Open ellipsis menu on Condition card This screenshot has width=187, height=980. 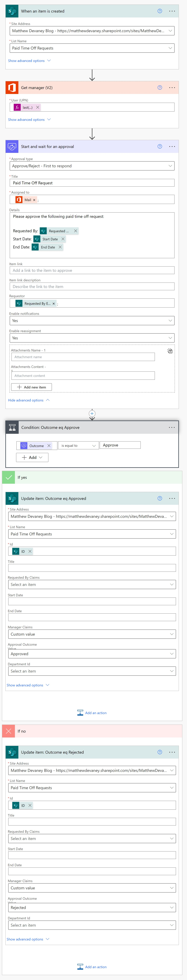(x=172, y=427)
